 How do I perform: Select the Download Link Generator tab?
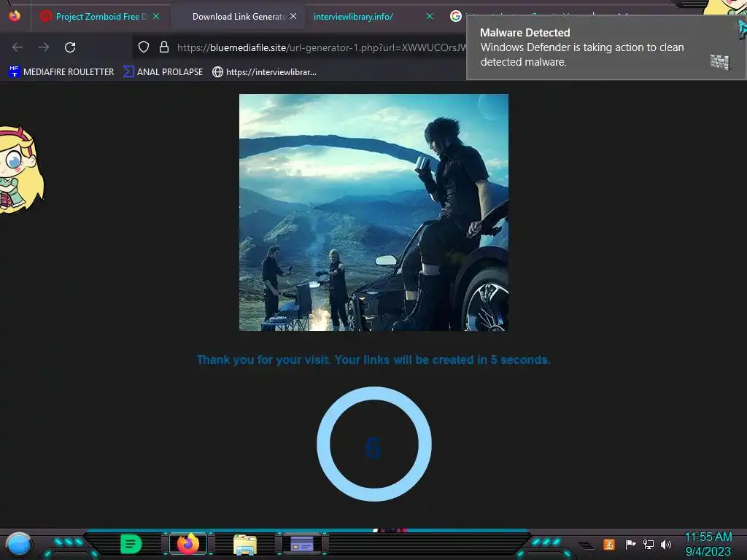point(239,17)
